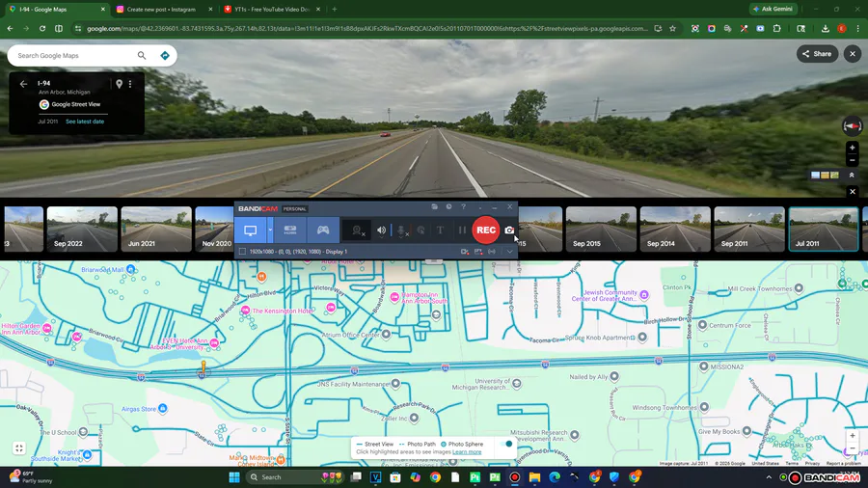Open three-dot menu in I-94 panel
The height and width of the screenshot is (488, 868).
(130, 84)
